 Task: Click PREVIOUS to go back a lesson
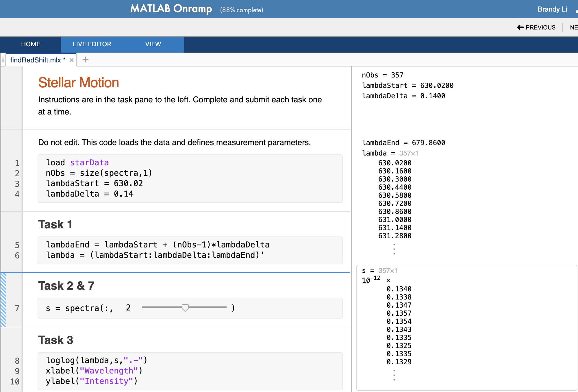(540, 27)
